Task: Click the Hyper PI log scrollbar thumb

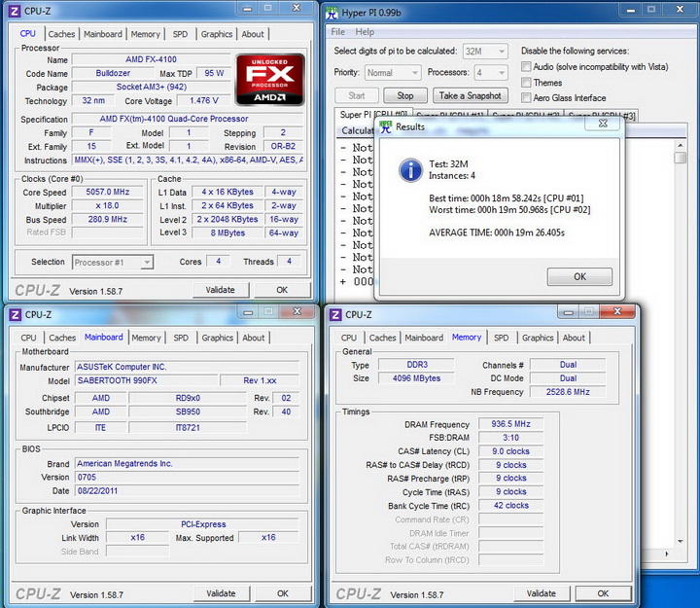Action: tap(680, 158)
